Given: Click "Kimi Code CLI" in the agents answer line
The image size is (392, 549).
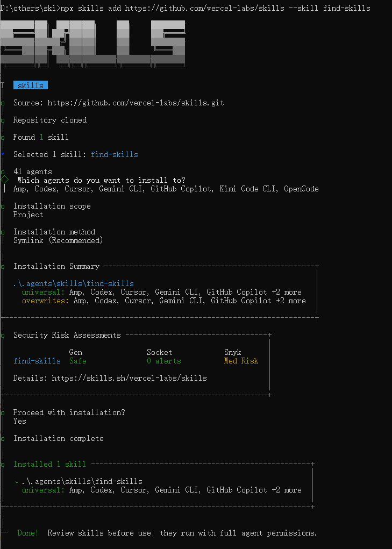Looking at the screenshot, I should click(247, 189).
